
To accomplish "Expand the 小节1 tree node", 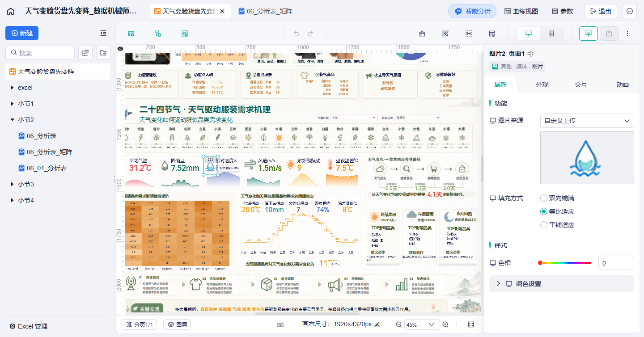I will point(12,104).
